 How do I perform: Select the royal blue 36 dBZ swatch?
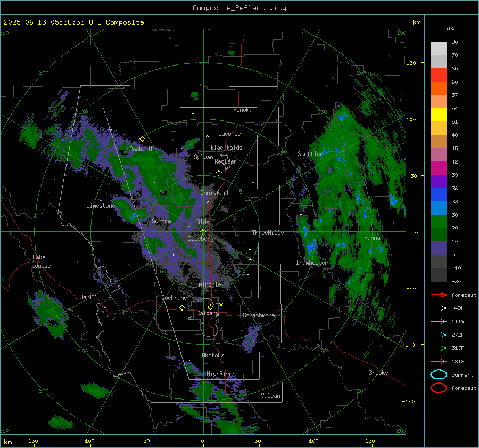pos(439,194)
